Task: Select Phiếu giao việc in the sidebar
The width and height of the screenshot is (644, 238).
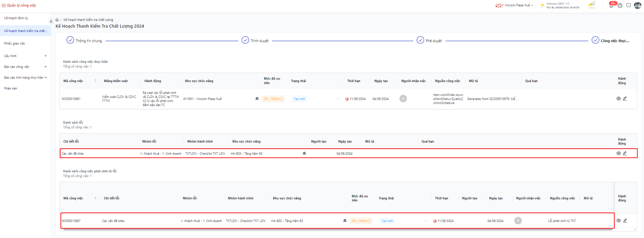Action: [15, 44]
